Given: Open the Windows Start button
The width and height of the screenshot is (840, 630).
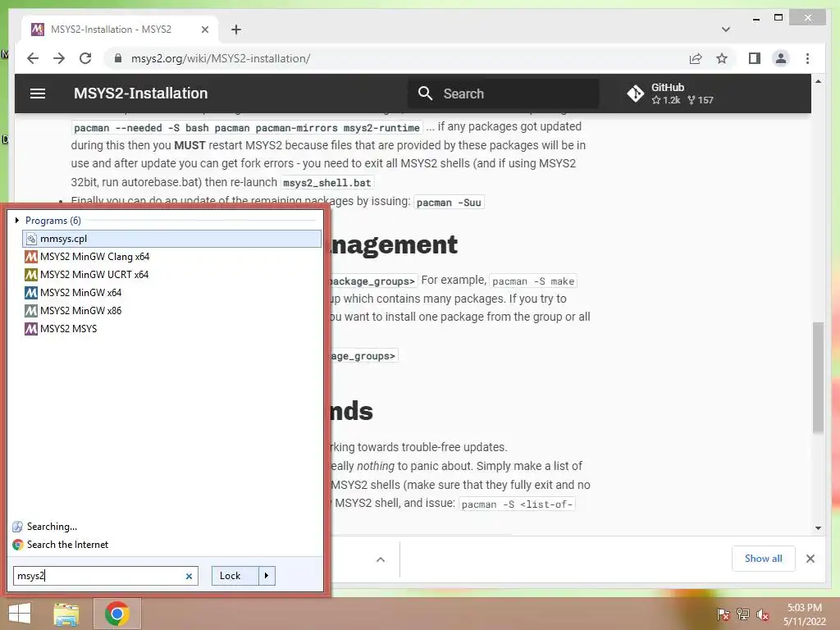Looking at the screenshot, I should [x=20, y=614].
